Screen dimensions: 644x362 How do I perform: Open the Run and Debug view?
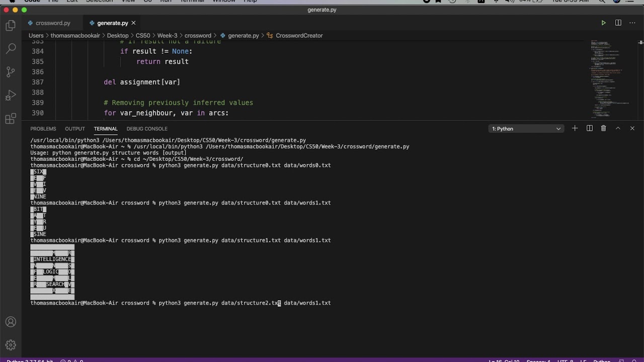point(11,96)
